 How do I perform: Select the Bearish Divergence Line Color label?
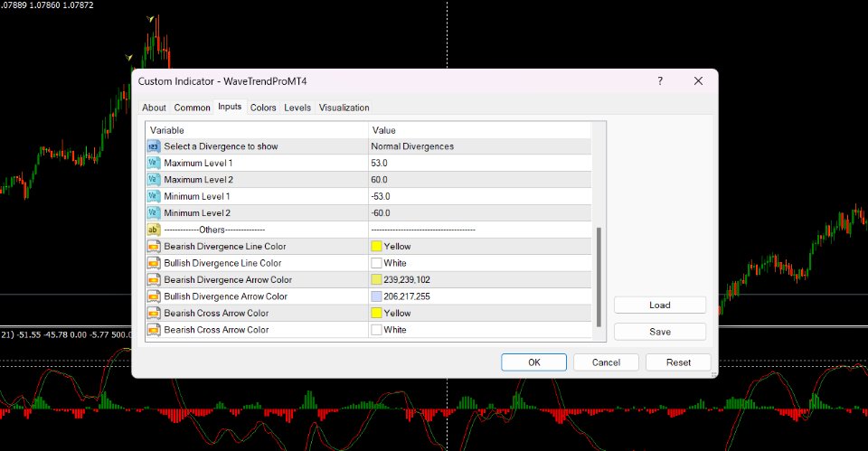click(x=225, y=246)
